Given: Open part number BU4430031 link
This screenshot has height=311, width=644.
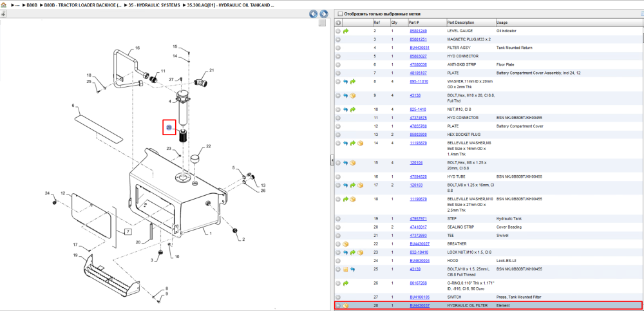Looking at the screenshot, I should click(x=419, y=48).
